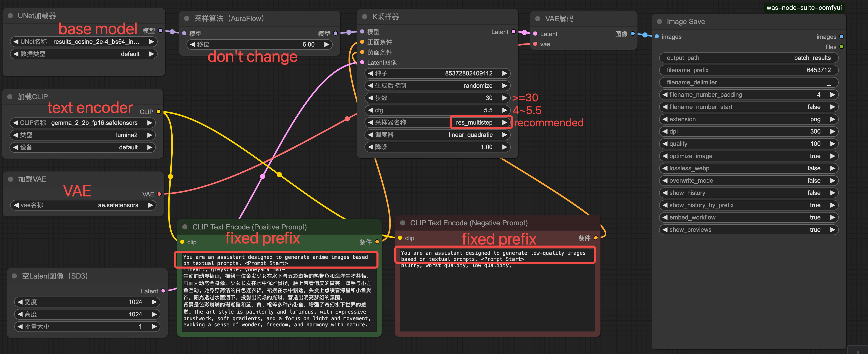Click the cfg 5.5 value slider
868x354 pixels.
(x=437, y=110)
